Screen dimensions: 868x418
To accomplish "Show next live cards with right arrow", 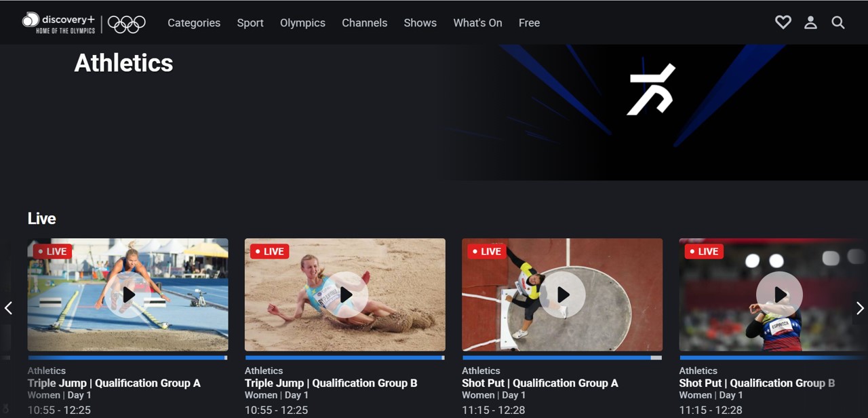I will (x=860, y=308).
